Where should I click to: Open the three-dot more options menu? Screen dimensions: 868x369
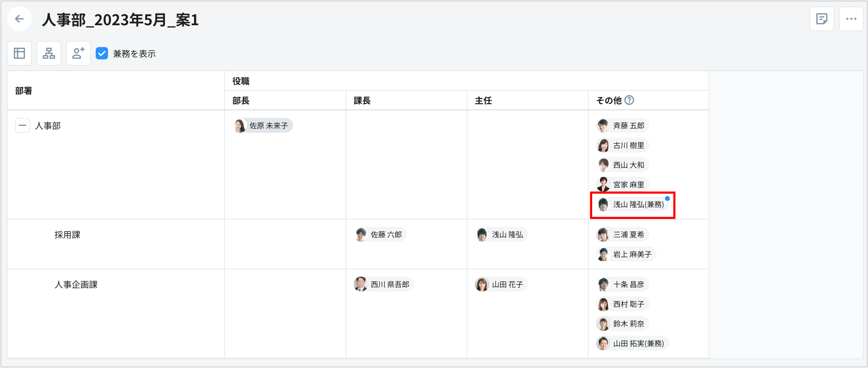pyautogui.click(x=851, y=19)
